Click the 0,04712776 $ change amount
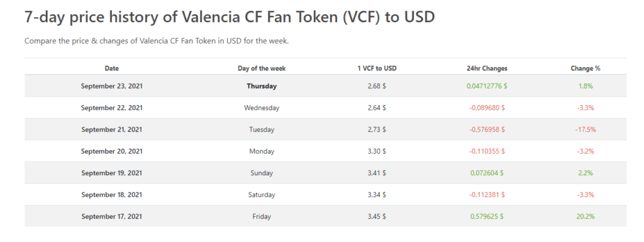The width and height of the screenshot is (644, 242). (487, 86)
